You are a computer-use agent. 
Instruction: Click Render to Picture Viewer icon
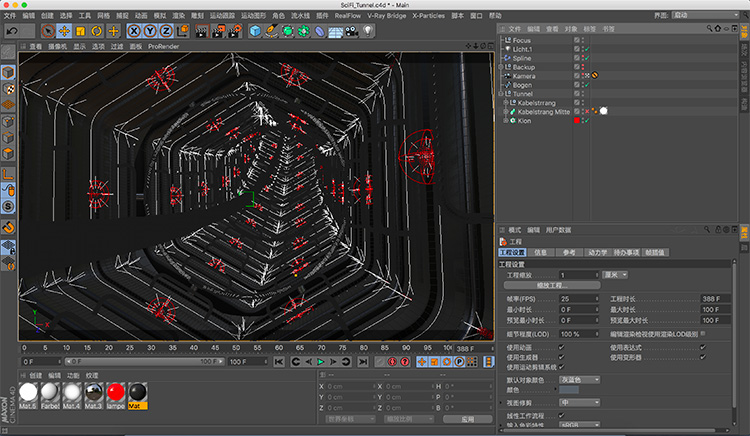click(219, 31)
